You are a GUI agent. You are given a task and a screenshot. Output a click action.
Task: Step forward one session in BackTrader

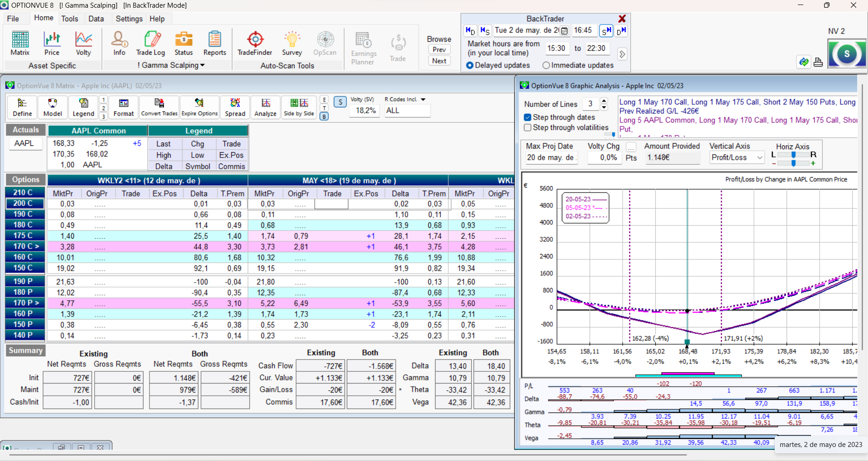click(x=606, y=30)
